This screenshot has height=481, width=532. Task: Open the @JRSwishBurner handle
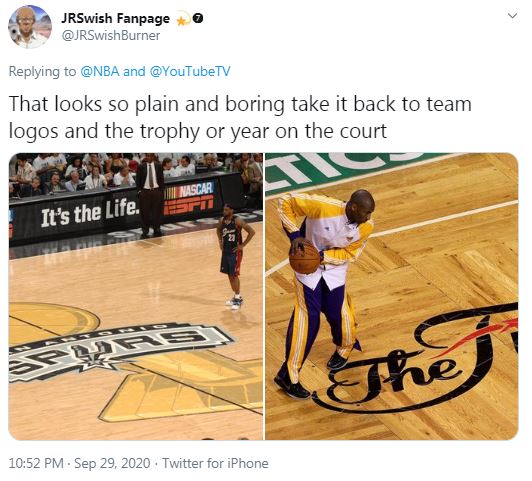click(111, 36)
